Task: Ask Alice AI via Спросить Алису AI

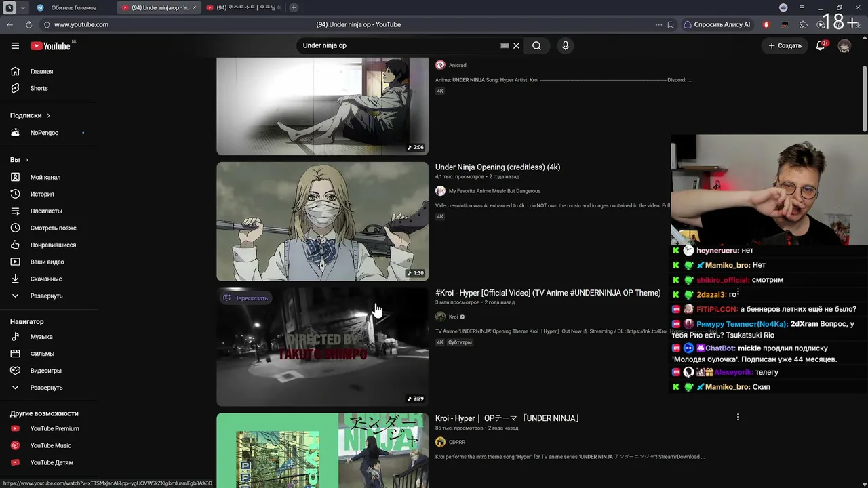Action: 717,24
